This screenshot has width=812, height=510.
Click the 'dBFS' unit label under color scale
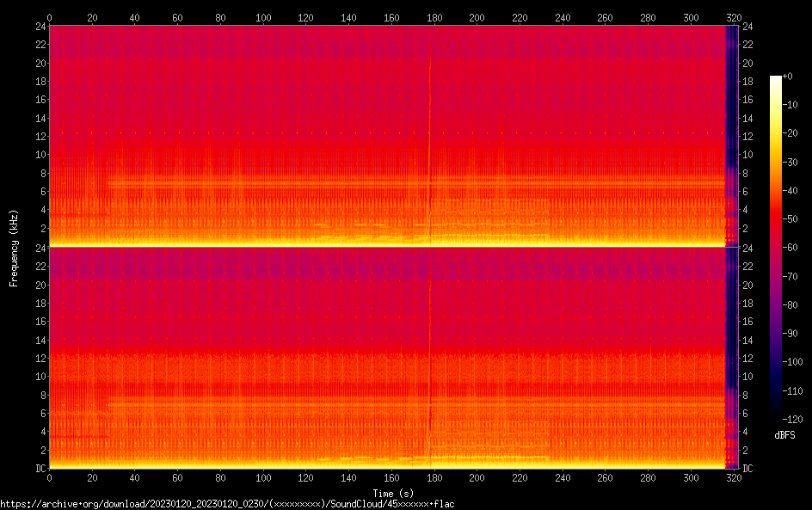(784, 436)
